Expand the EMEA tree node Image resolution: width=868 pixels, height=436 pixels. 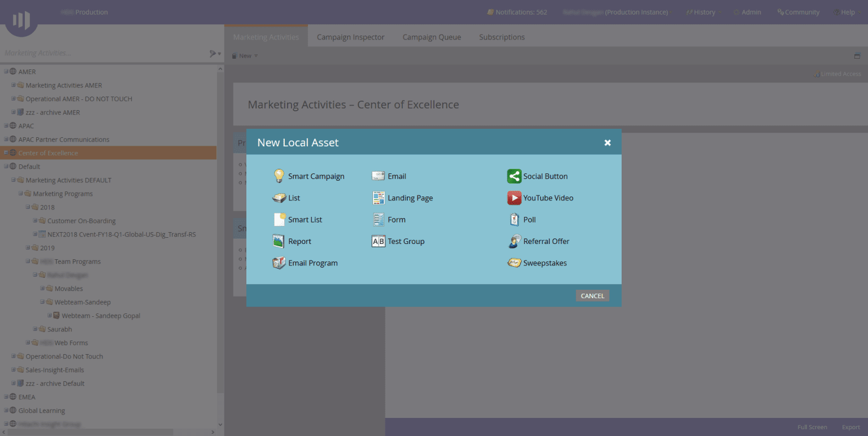(x=6, y=396)
